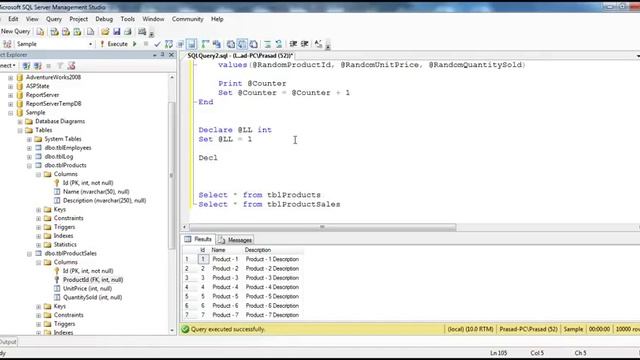Image resolution: width=640 pixels, height=360 pixels.
Task: Click the Id primary key icon under tblProducts
Action: (57, 183)
